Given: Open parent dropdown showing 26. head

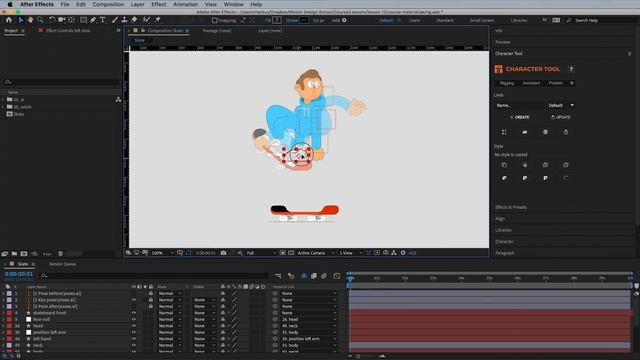Looking at the screenshot, I should click(308, 319).
